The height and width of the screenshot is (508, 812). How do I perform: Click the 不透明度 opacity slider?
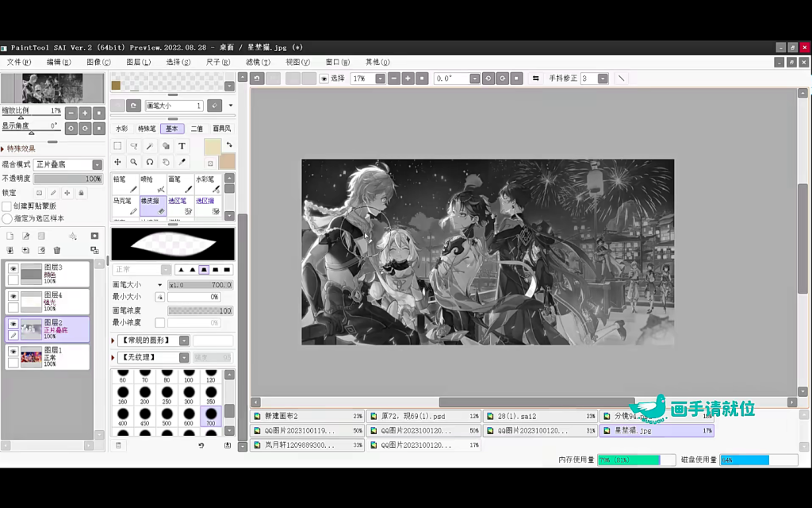(x=67, y=179)
